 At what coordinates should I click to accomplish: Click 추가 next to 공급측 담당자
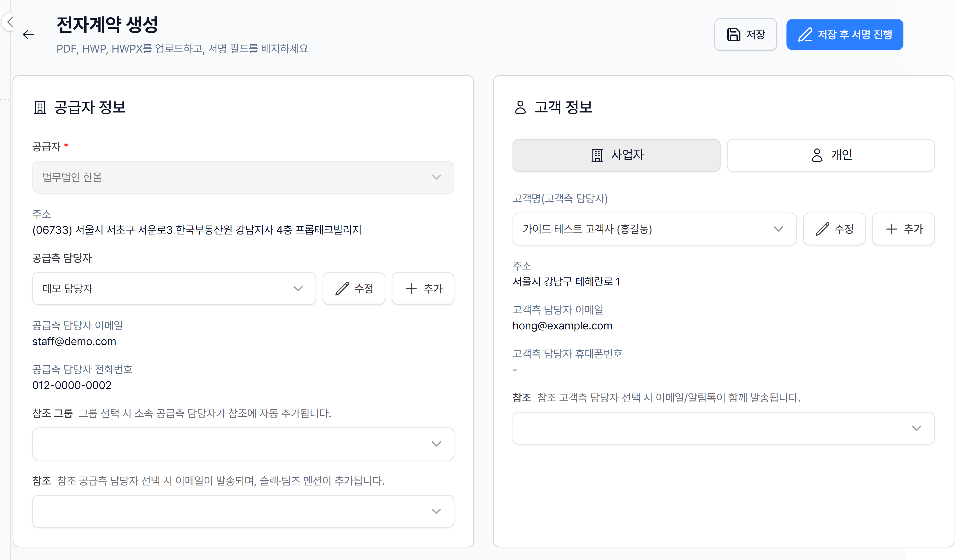coord(423,289)
